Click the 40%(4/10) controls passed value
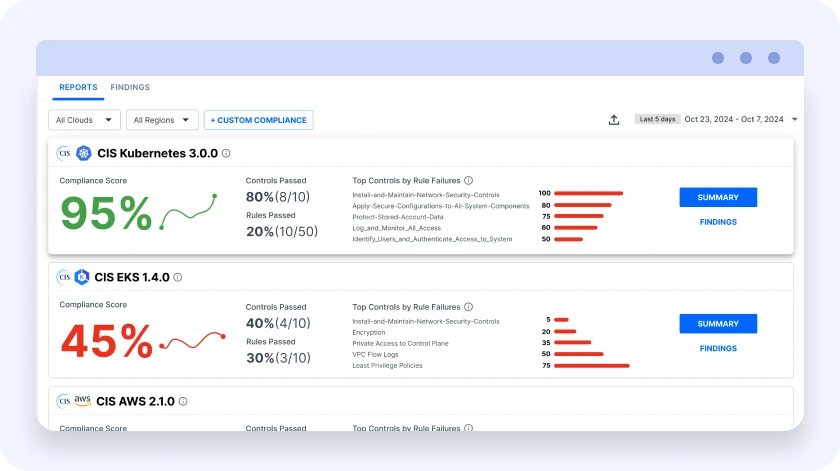 (x=278, y=324)
